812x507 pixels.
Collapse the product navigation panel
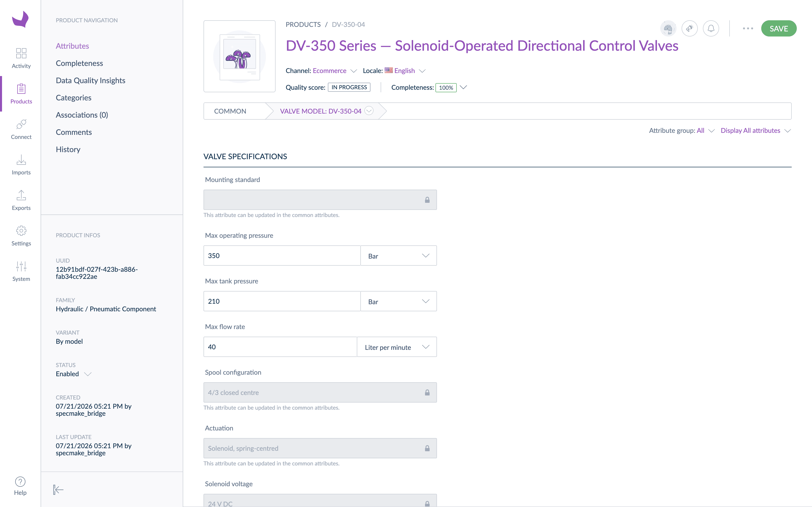pos(58,490)
